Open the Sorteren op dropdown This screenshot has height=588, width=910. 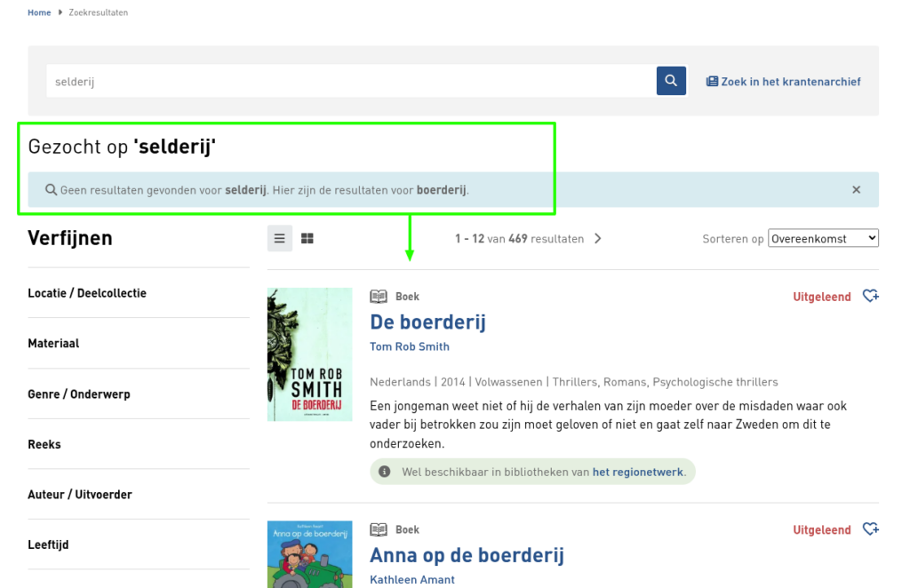(823, 239)
